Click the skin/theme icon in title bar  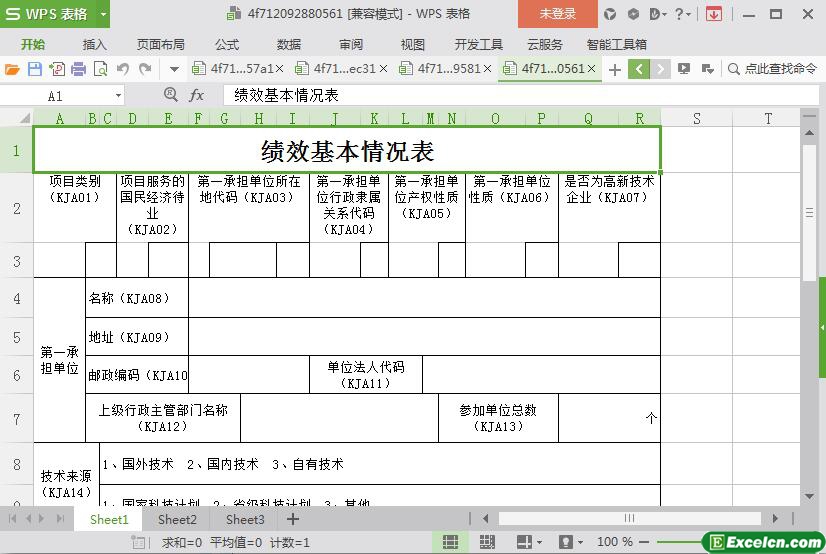pos(610,14)
